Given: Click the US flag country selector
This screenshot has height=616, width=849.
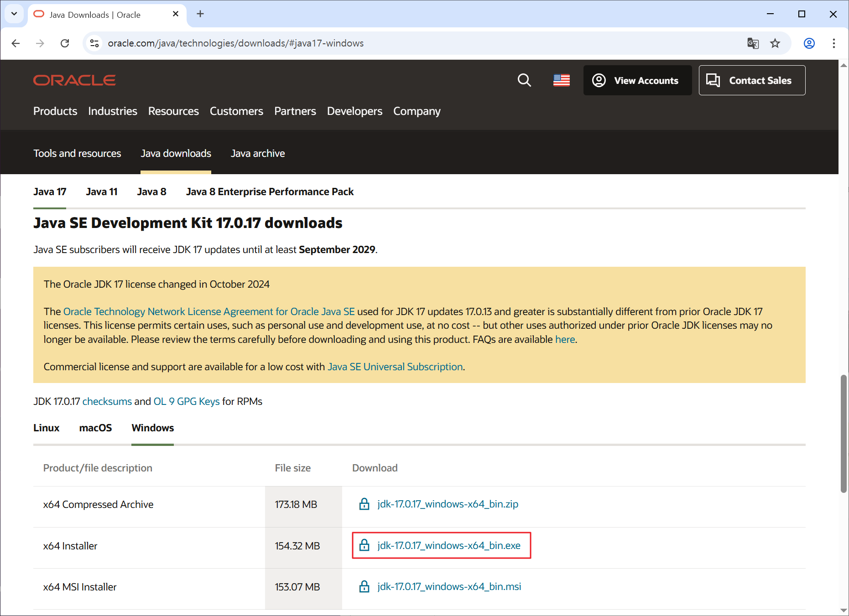Looking at the screenshot, I should tap(562, 80).
